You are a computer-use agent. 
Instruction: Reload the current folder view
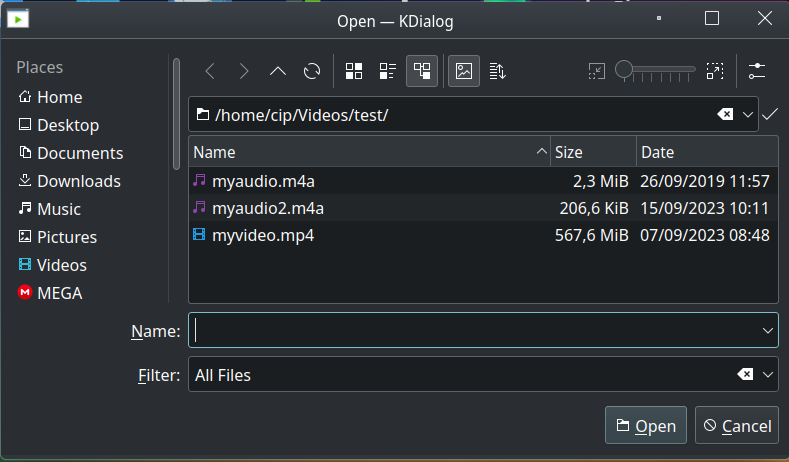pyautogui.click(x=312, y=71)
